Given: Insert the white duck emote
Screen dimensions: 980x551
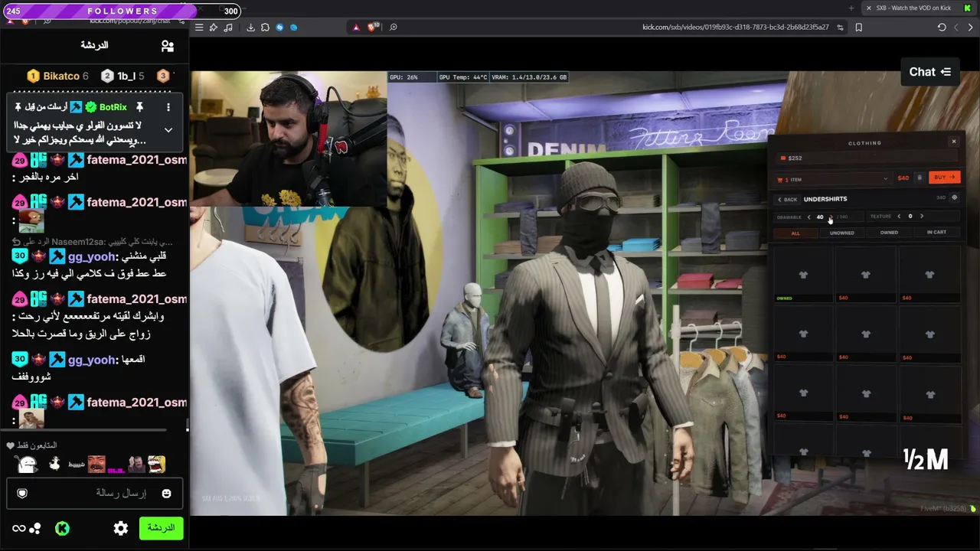Looking at the screenshot, I should pos(54,464).
